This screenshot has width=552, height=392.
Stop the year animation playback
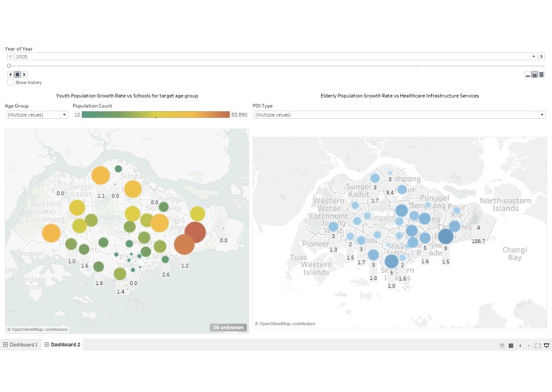17,75
